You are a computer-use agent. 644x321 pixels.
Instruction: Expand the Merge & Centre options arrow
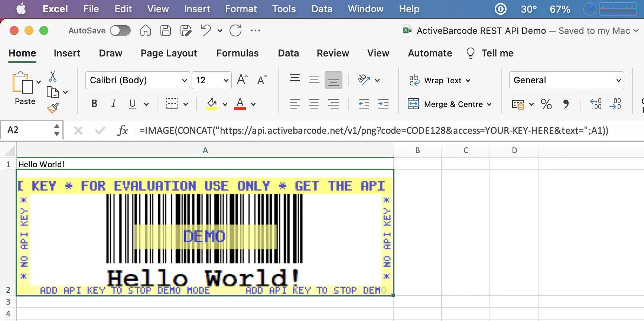(489, 104)
